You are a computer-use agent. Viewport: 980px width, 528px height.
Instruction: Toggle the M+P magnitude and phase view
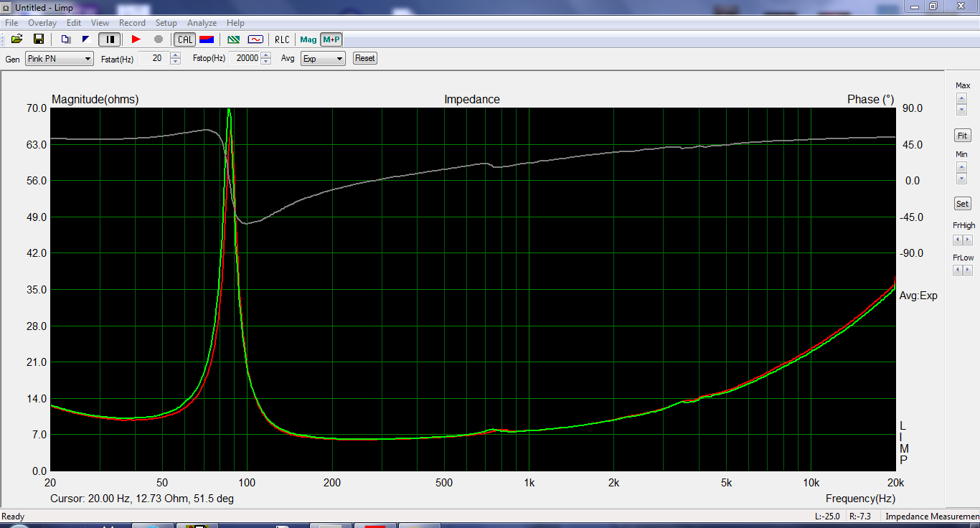(x=331, y=39)
